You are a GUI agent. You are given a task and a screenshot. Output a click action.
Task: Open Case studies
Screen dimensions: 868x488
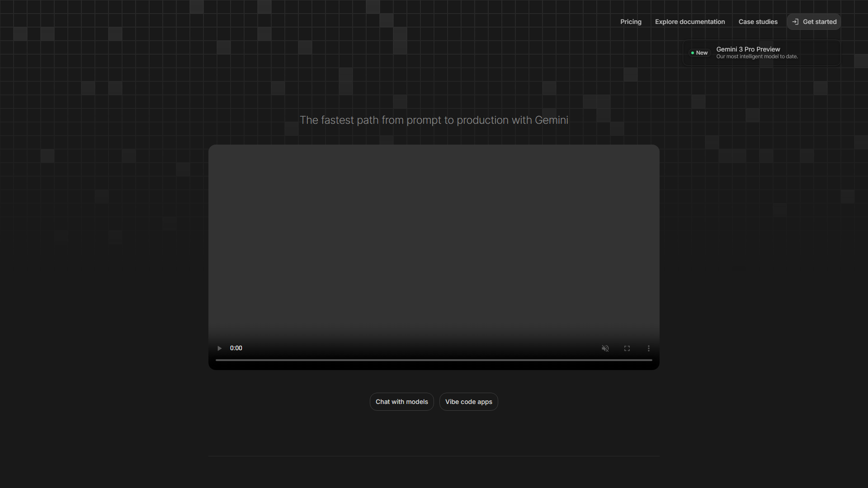click(758, 22)
